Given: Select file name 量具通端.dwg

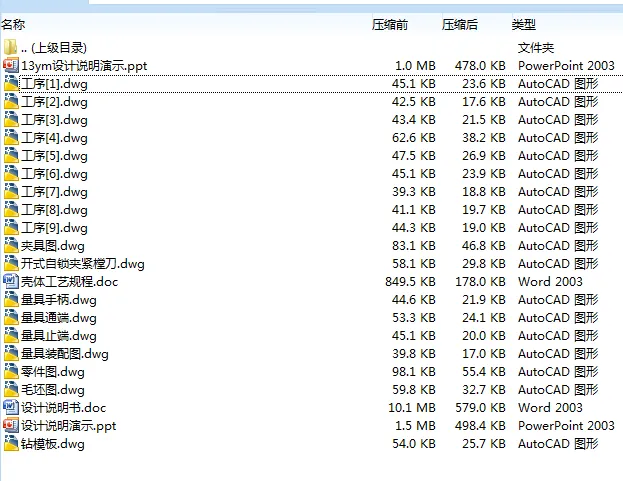Looking at the screenshot, I should [58, 318].
